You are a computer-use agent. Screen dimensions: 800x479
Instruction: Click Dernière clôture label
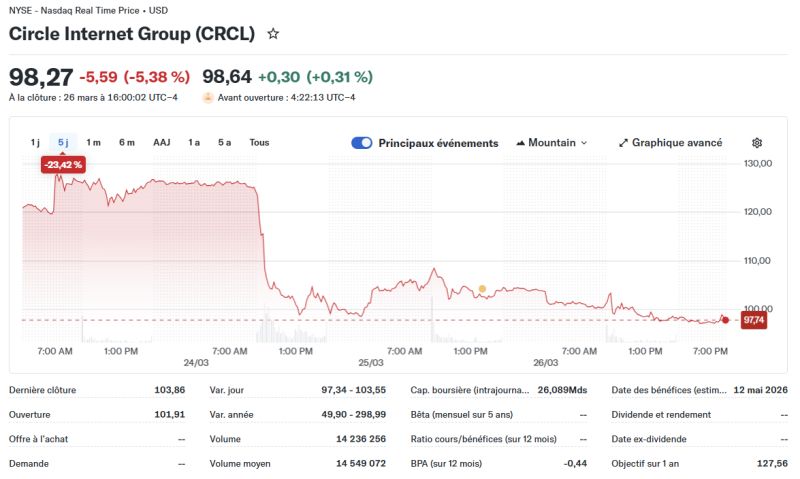click(42, 390)
